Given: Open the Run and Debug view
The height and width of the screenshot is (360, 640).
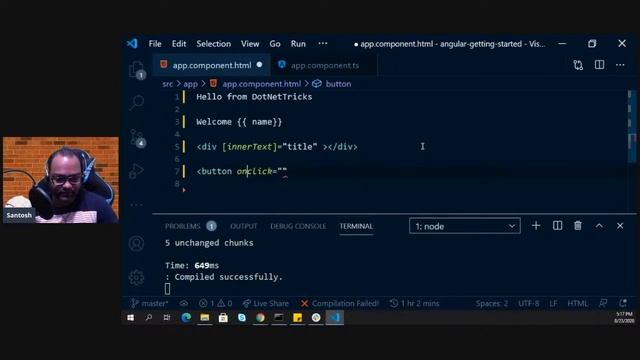Looking at the screenshot, I should pos(136,171).
